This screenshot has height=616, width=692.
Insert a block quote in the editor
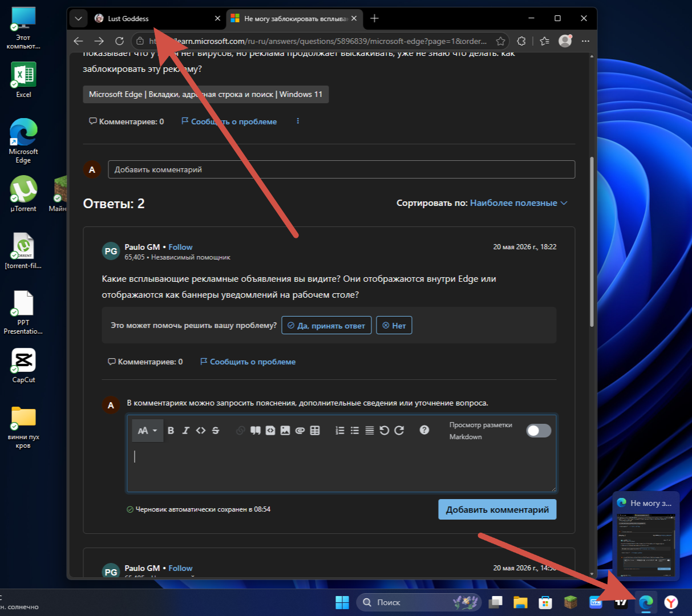tap(255, 431)
